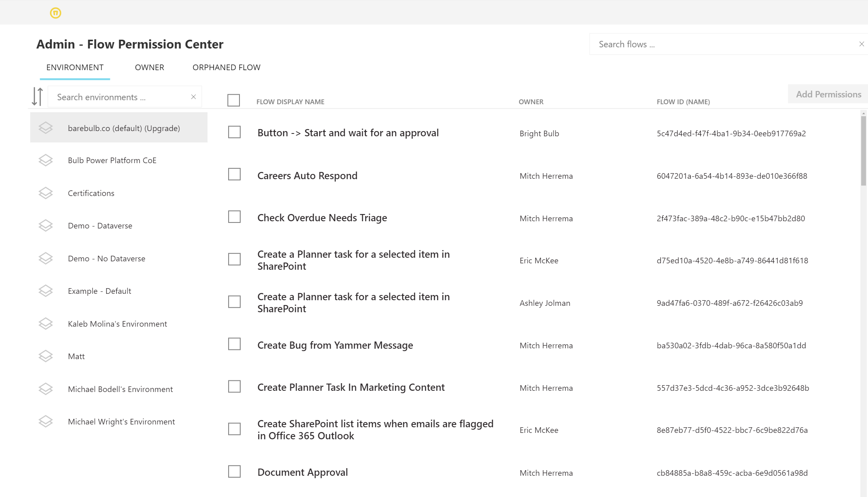The image size is (868, 497).
Task: Click the icon beside Michael Wright's Environment
Action: 46,421
